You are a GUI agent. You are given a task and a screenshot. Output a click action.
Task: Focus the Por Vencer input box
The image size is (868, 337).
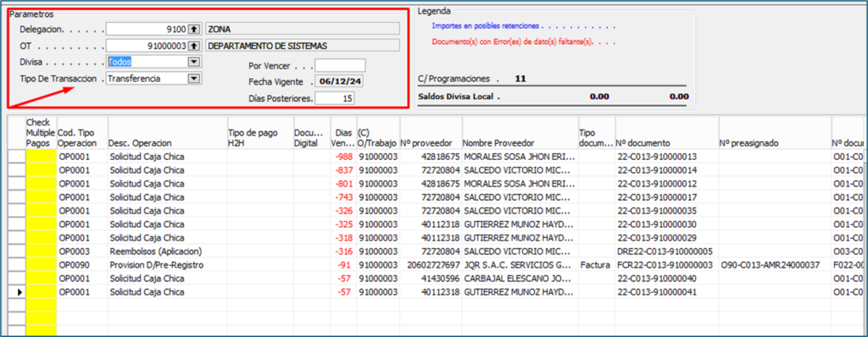341,65
